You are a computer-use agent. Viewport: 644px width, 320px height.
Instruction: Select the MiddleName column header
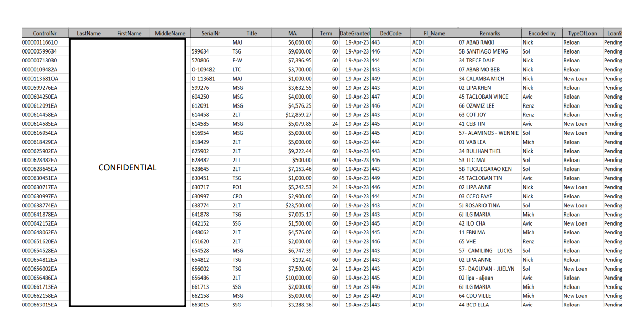170,33
